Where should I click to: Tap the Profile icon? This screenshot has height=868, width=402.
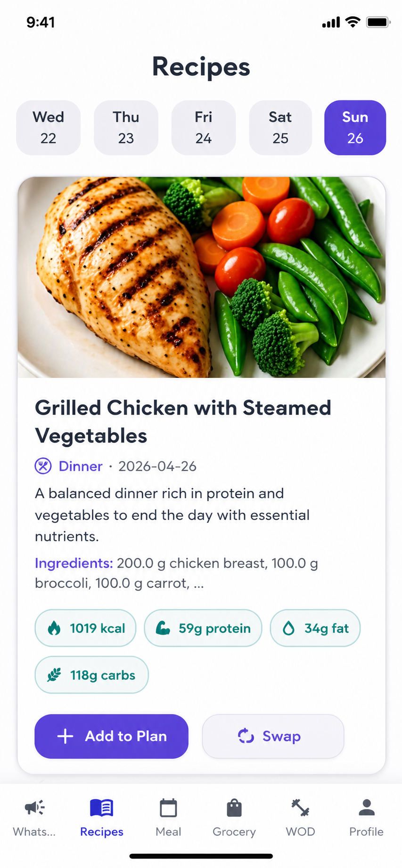(366, 807)
